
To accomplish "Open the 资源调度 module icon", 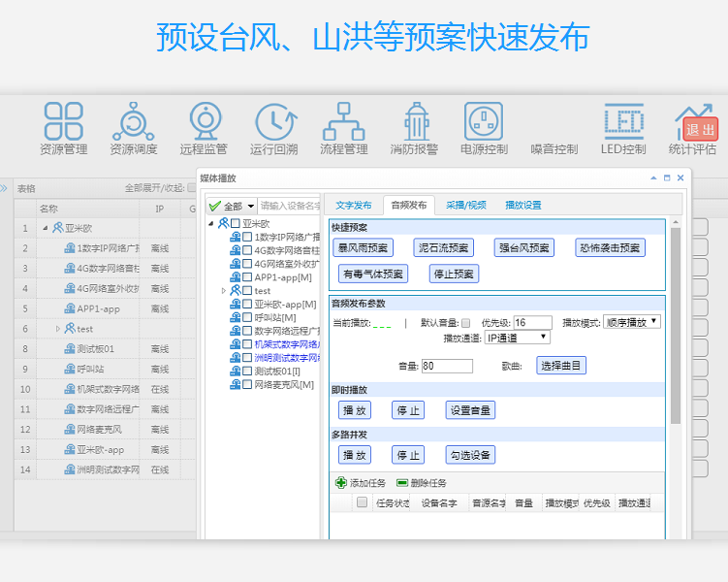I will (x=133, y=121).
